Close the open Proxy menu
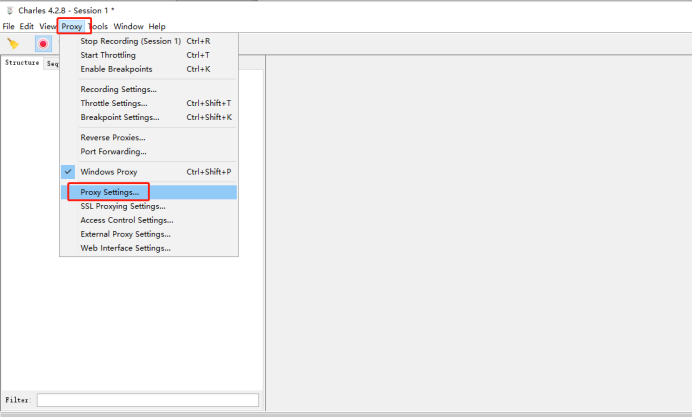 72,27
